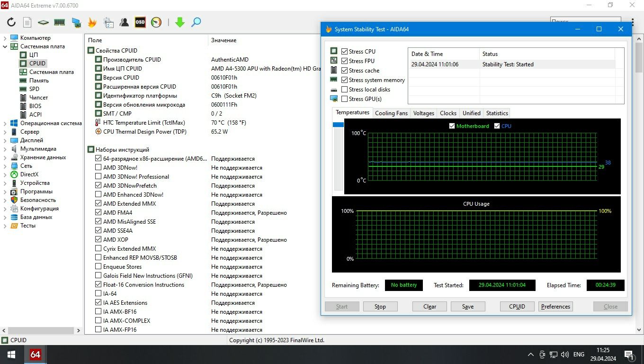The width and height of the screenshot is (644, 364).
Task: Open the Report document icon in toolbar
Action: pyautogui.click(x=27, y=22)
